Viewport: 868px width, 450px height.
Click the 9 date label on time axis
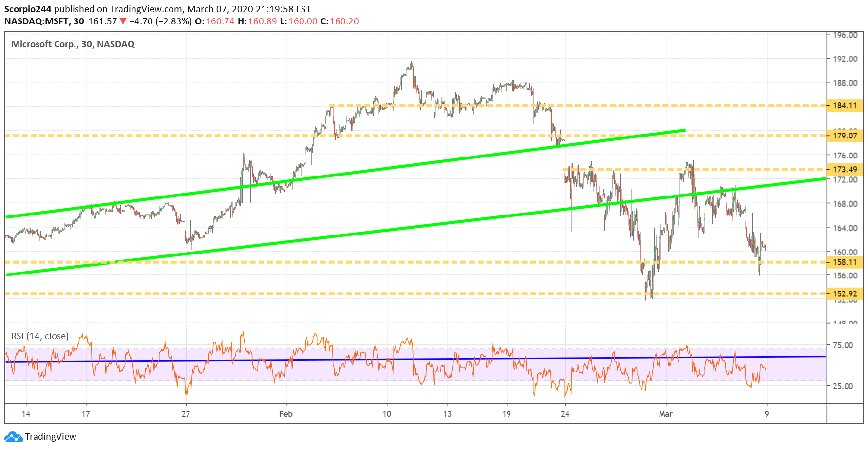click(767, 414)
